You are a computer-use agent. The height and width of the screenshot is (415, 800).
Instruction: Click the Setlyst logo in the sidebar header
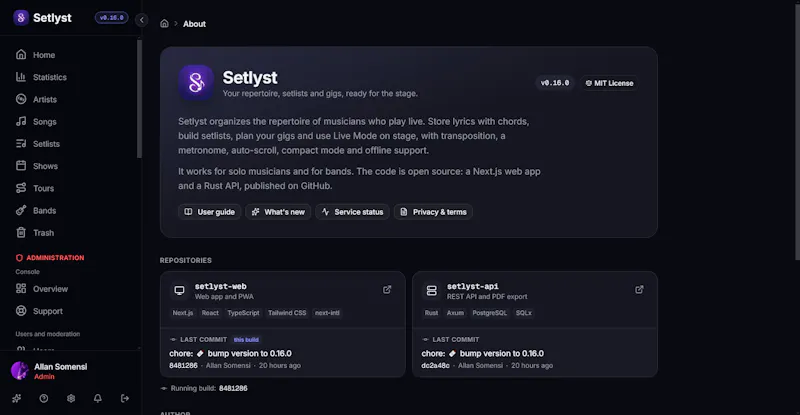point(21,18)
